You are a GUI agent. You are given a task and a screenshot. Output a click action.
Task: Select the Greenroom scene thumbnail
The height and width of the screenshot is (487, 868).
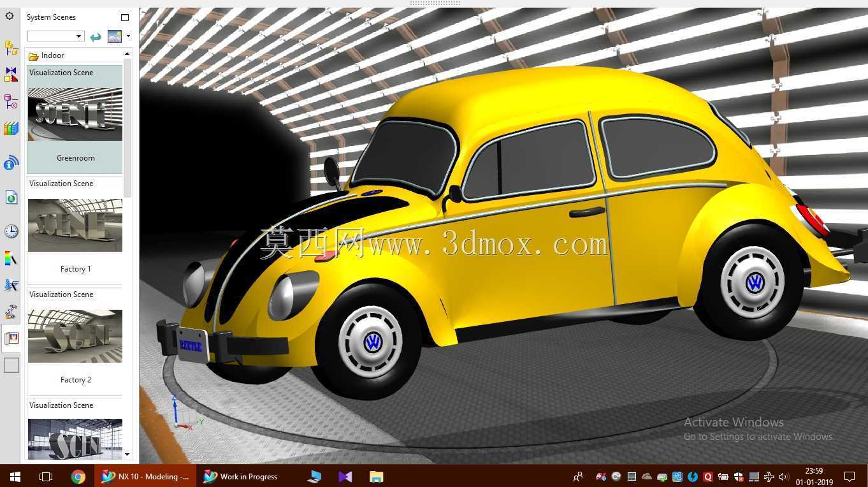point(75,114)
